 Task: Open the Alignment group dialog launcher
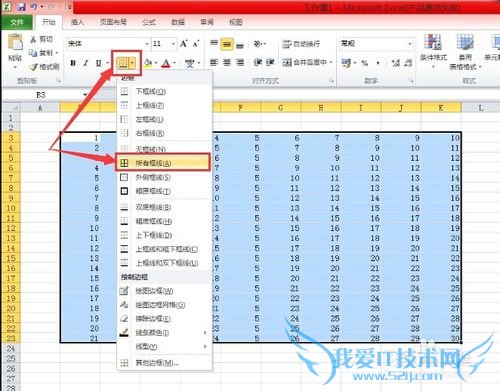coord(332,81)
